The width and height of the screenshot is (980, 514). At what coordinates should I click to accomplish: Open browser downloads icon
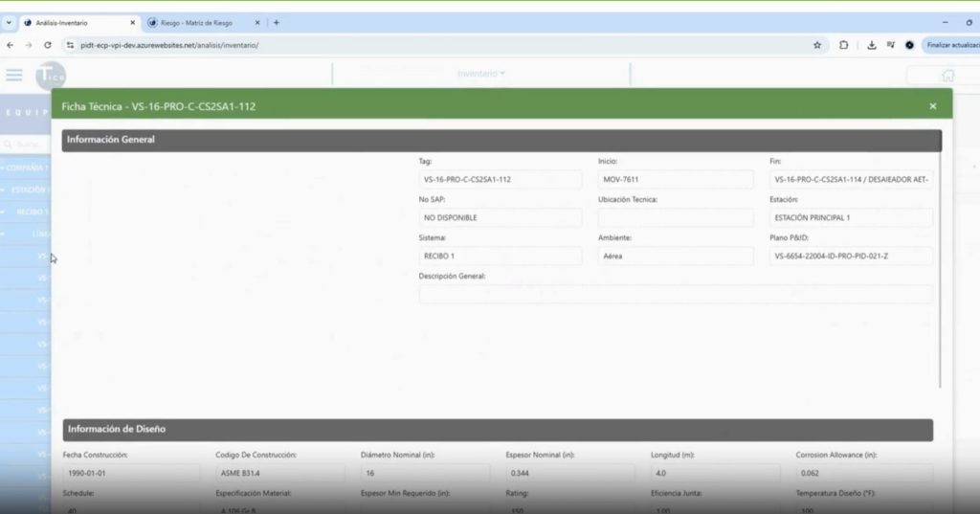click(x=873, y=45)
